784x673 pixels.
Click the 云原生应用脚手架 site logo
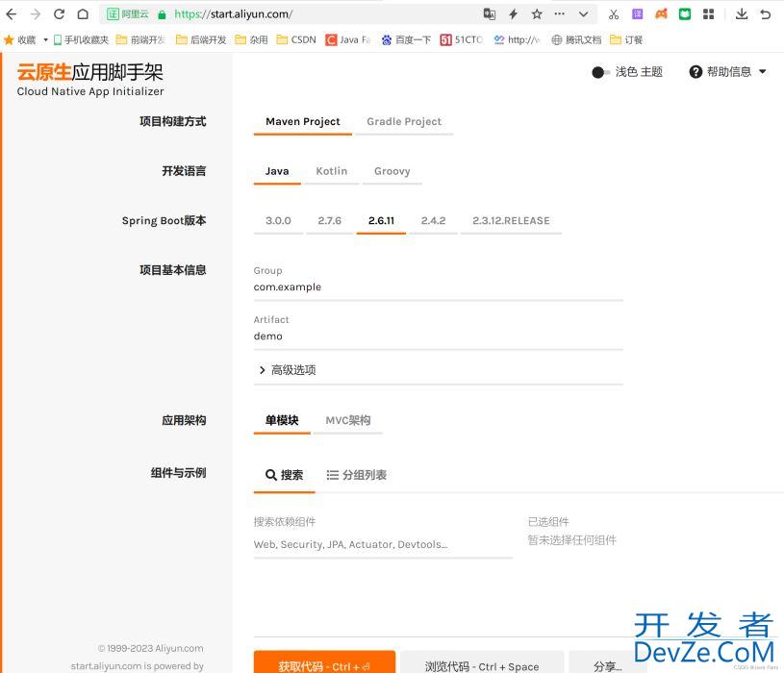pyautogui.click(x=90, y=80)
